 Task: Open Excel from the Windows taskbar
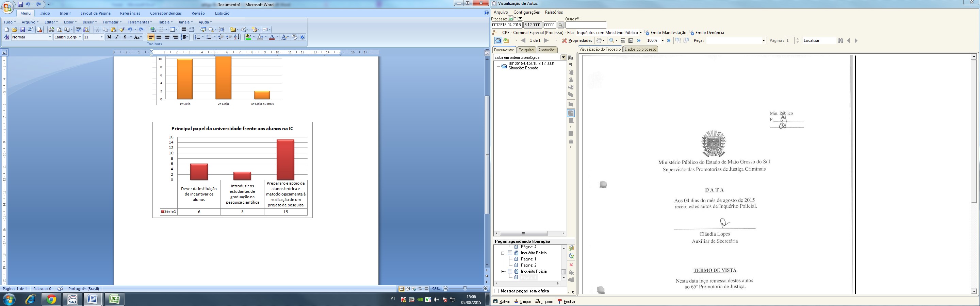[114, 300]
